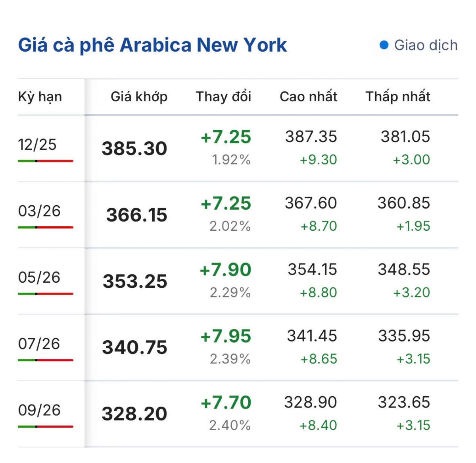This screenshot has width=476, height=463.
Task: Click the Thay đổi column header
Action: 223,96
